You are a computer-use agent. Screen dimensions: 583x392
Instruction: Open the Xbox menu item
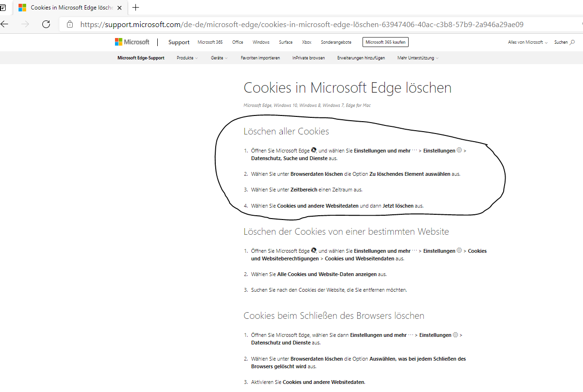[307, 42]
